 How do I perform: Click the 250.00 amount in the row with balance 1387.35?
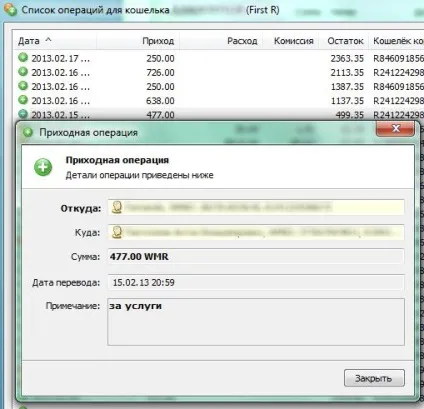[x=160, y=87]
